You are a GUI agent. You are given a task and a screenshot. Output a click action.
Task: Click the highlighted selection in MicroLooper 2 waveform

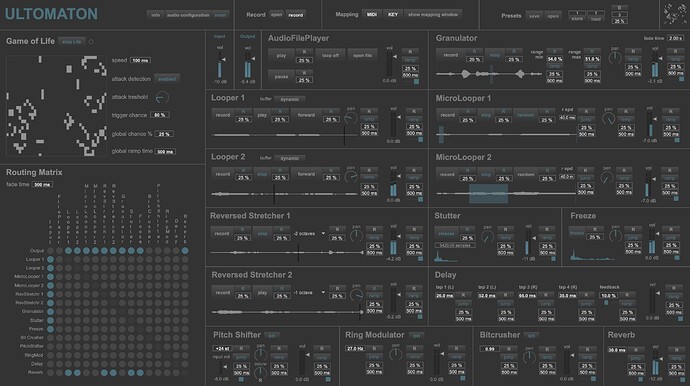(488, 194)
